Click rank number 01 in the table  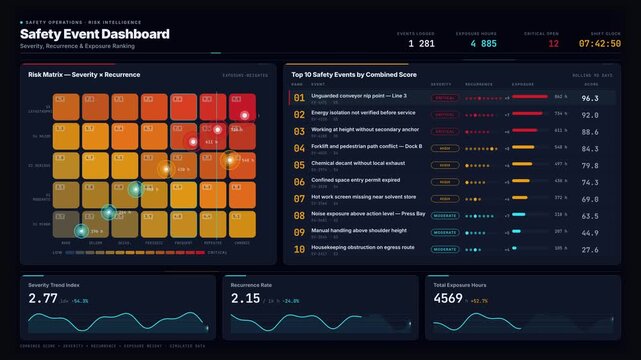tap(299, 98)
